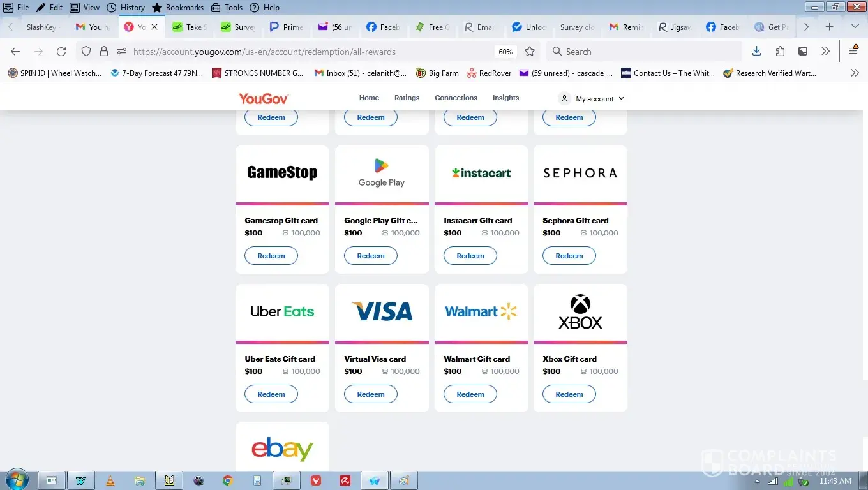Click the My account profile icon

[x=564, y=98]
